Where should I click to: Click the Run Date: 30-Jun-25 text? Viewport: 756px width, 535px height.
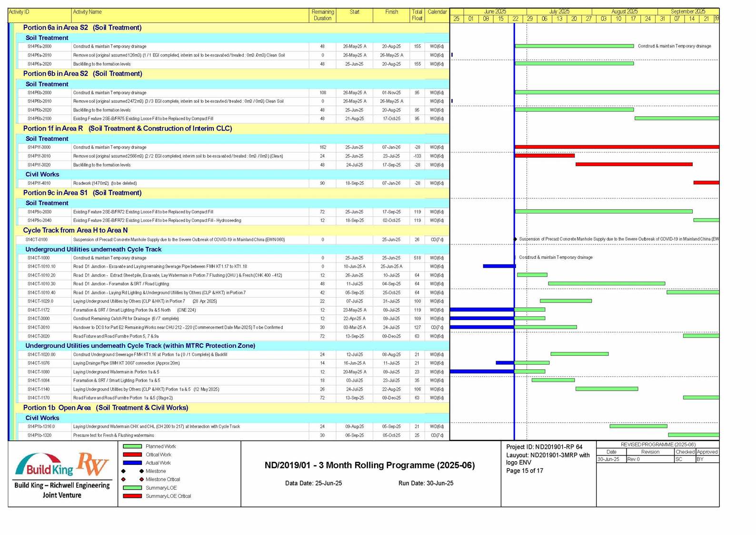(426, 483)
